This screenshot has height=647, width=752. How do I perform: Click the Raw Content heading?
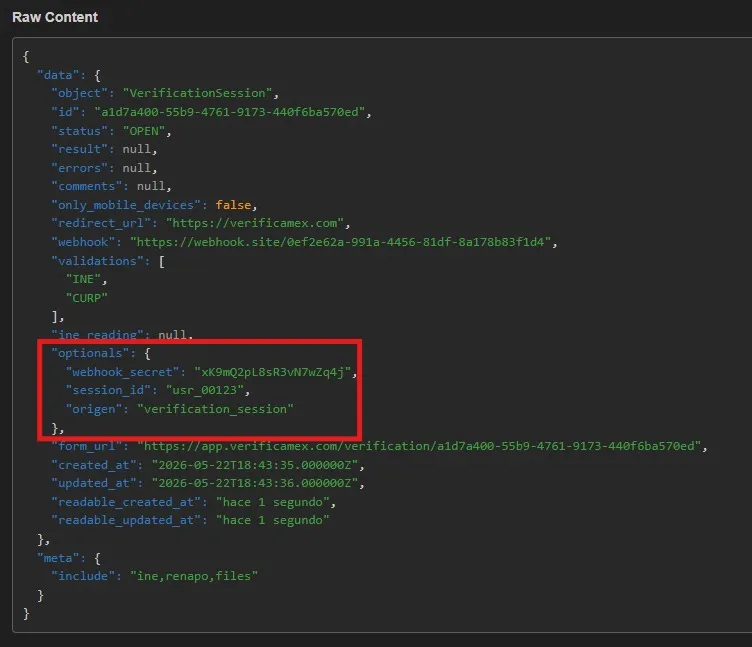pyautogui.click(x=55, y=17)
